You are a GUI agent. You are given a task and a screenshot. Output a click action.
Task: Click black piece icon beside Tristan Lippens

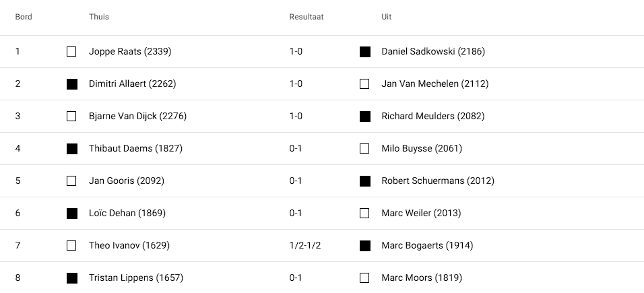click(x=71, y=278)
